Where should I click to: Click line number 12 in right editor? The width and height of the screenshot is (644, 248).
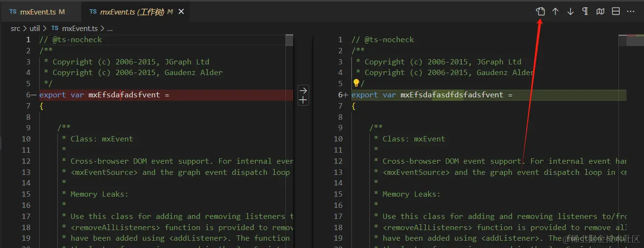tap(338, 161)
